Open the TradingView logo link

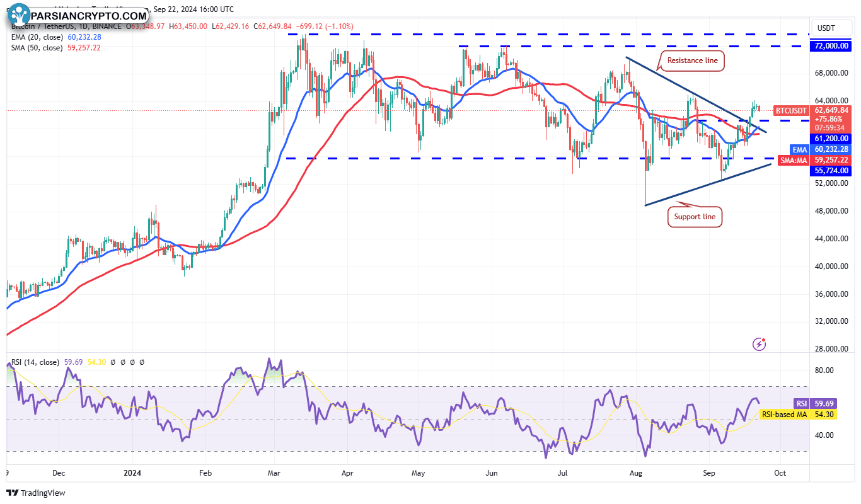click(x=37, y=493)
